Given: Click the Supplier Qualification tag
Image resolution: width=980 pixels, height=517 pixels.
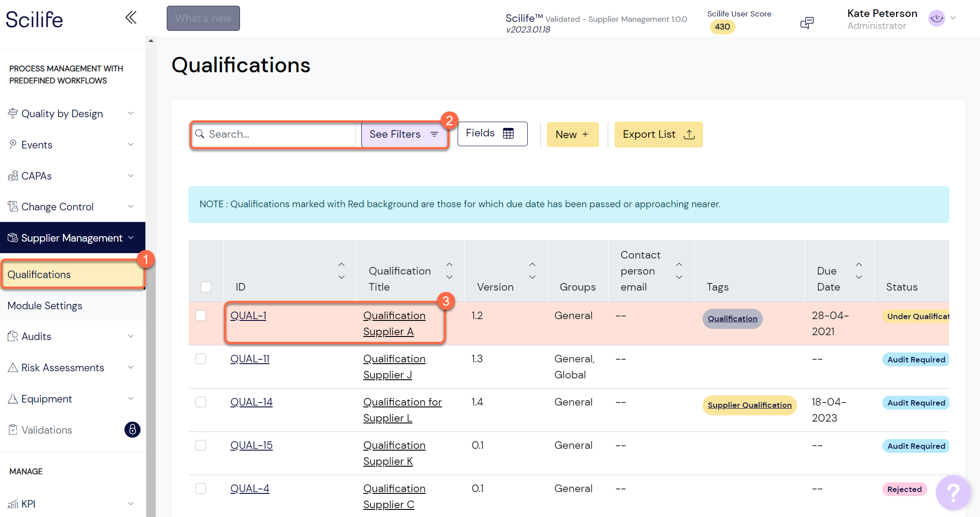Looking at the screenshot, I should 749,405.
